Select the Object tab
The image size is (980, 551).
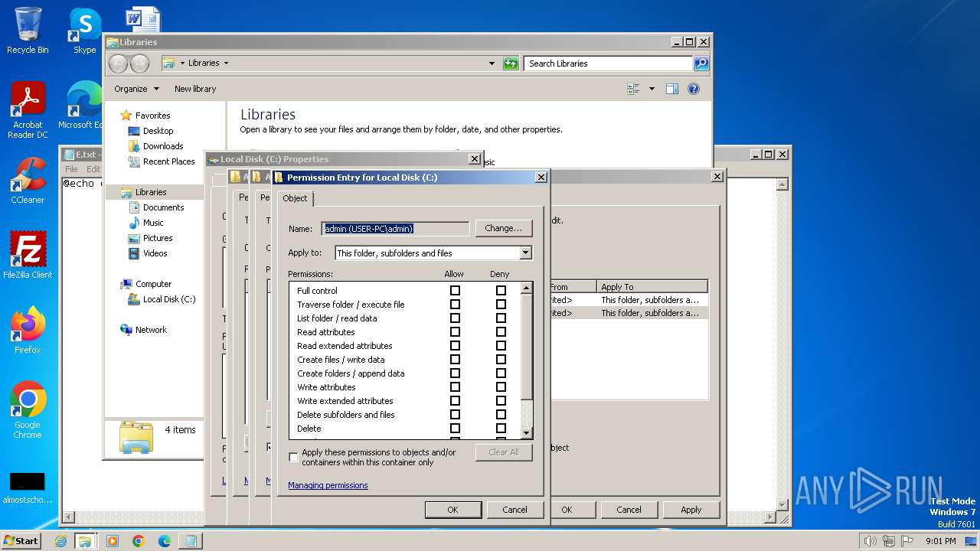pyautogui.click(x=295, y=198)
